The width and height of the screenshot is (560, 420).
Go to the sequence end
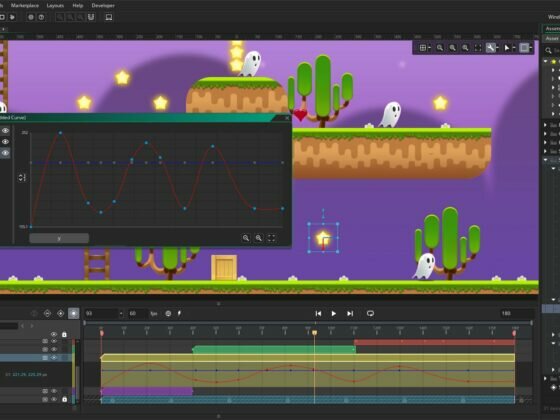click(350, 314)
